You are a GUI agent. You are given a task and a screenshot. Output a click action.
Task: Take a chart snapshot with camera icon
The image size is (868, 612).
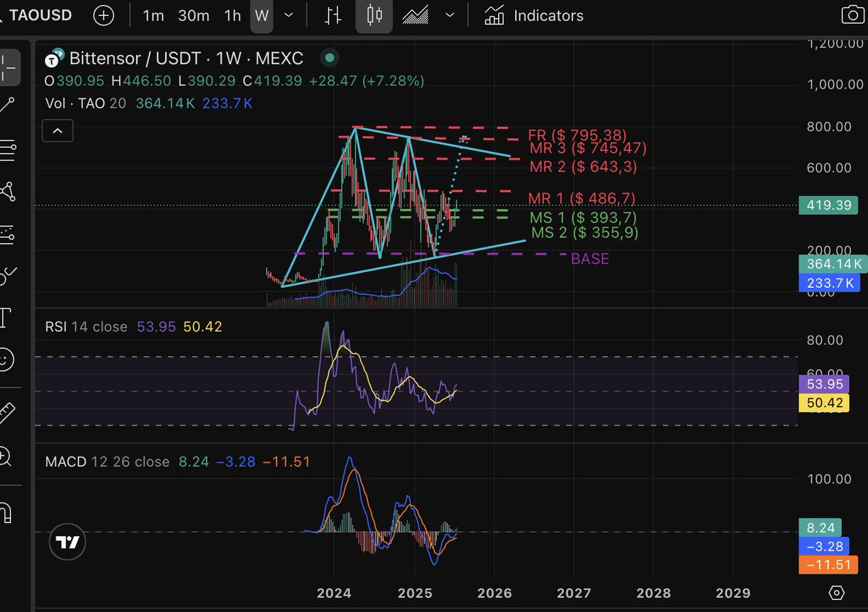854,15
